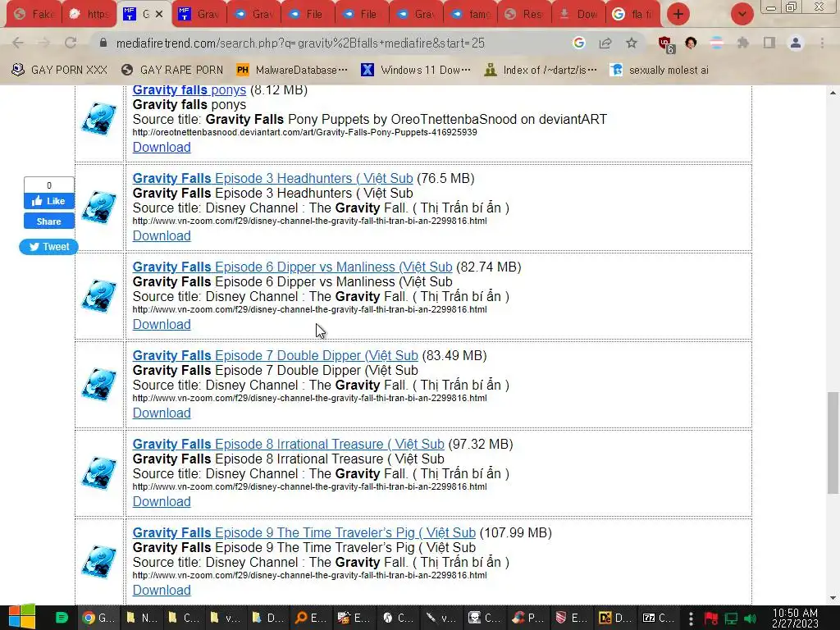
Task: Switch to the 'tamc' tab
Action: pyautogui.click(x=471, y=15)
